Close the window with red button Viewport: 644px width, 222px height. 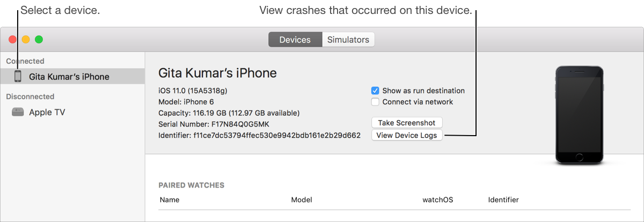(13, 40)
